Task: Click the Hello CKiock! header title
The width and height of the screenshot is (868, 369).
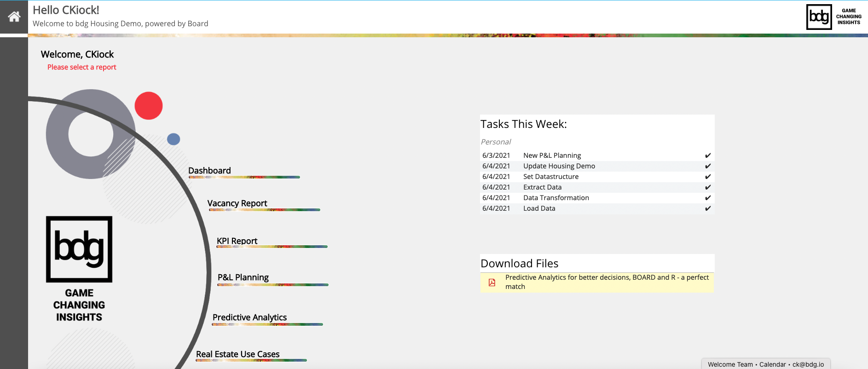Action: [66, 10]
